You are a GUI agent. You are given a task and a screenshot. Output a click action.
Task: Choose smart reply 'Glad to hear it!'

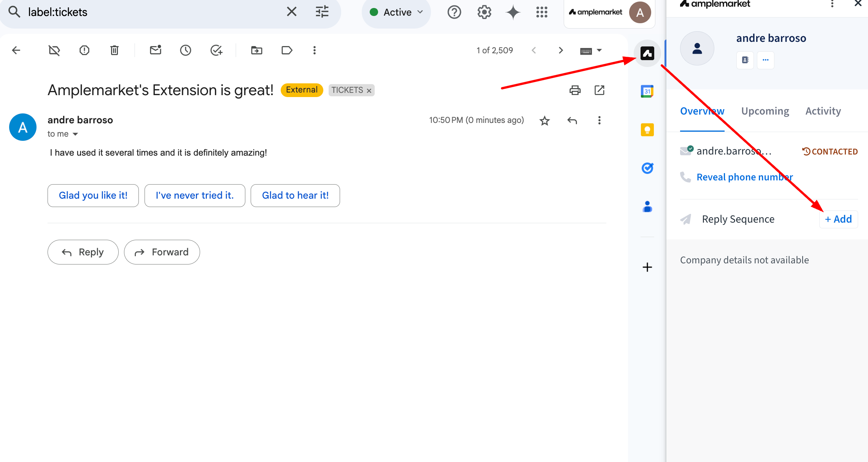(x=295, y=196)
